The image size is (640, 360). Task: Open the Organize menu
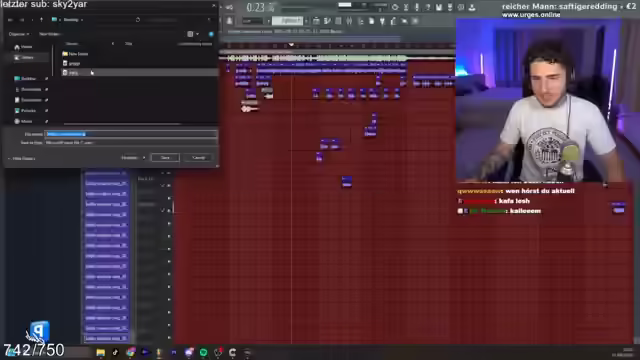(19, 34)
